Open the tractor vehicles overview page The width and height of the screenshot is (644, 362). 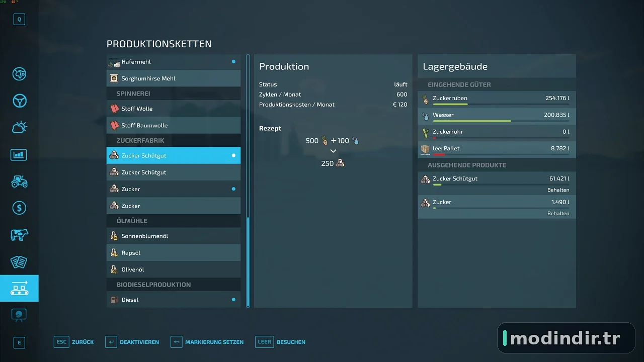click(x=19, y=181)
